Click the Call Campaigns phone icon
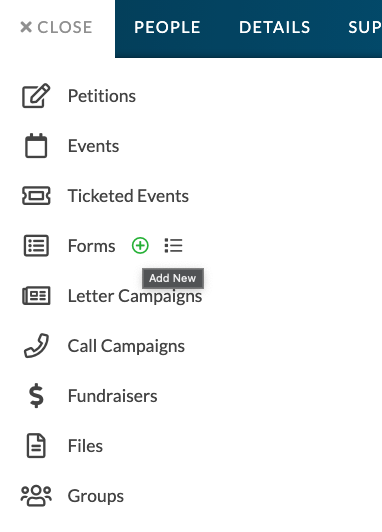The width and height of the screenshot is (382, 532). (36, 346)
